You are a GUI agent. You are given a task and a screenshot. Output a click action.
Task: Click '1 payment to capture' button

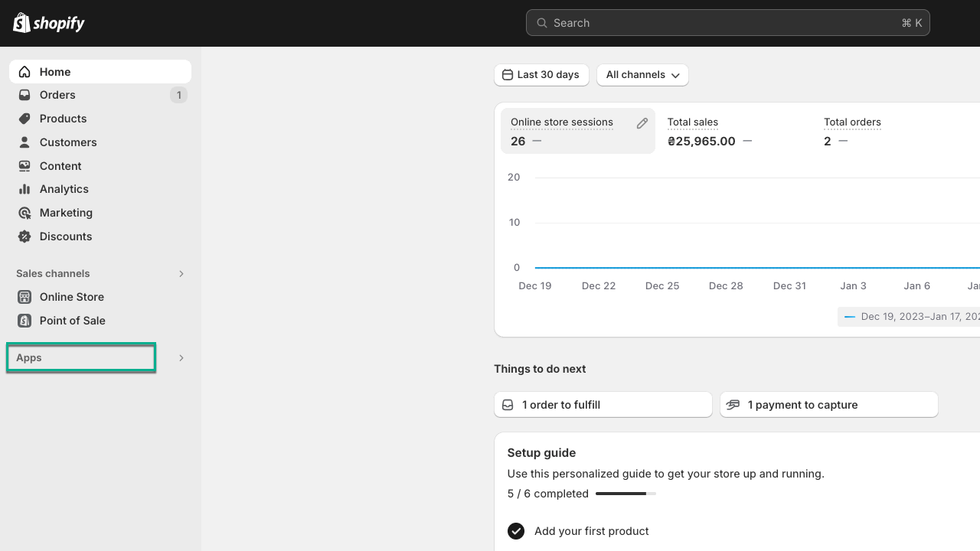(828, 405)
